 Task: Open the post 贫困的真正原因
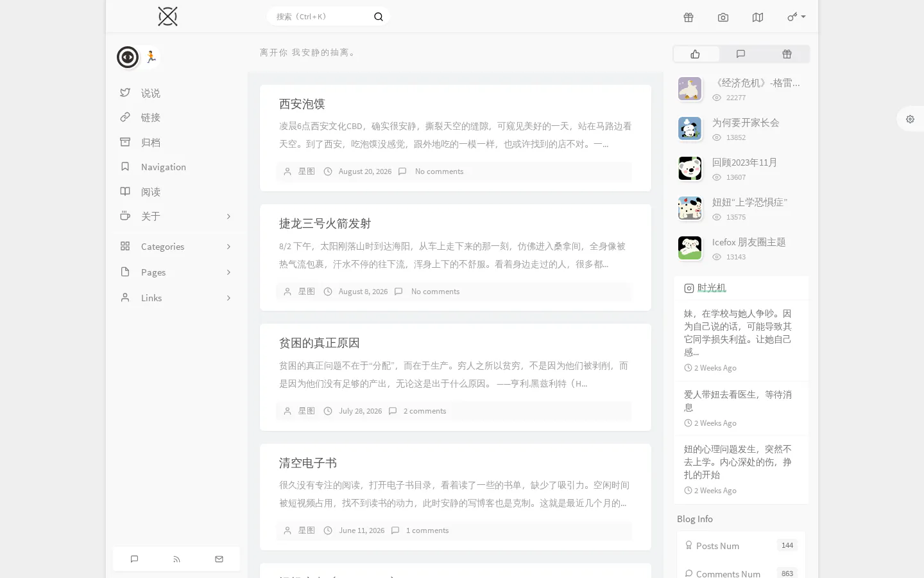click(x=319, y=343)
